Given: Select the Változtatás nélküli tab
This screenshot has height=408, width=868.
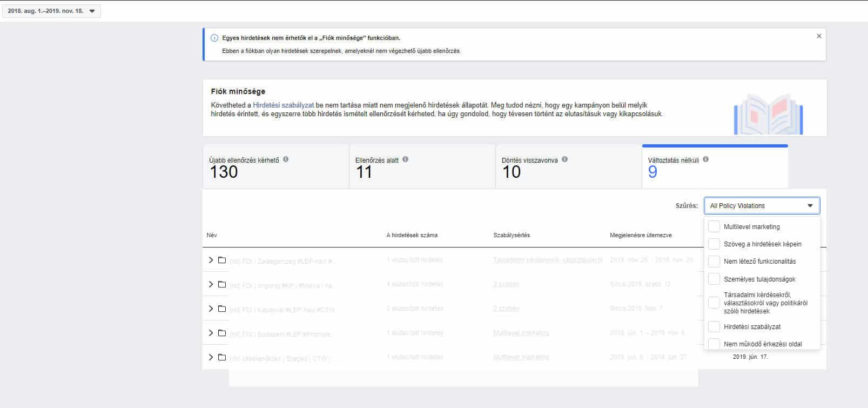Looking at the screenshot, I should coord(715,166).
